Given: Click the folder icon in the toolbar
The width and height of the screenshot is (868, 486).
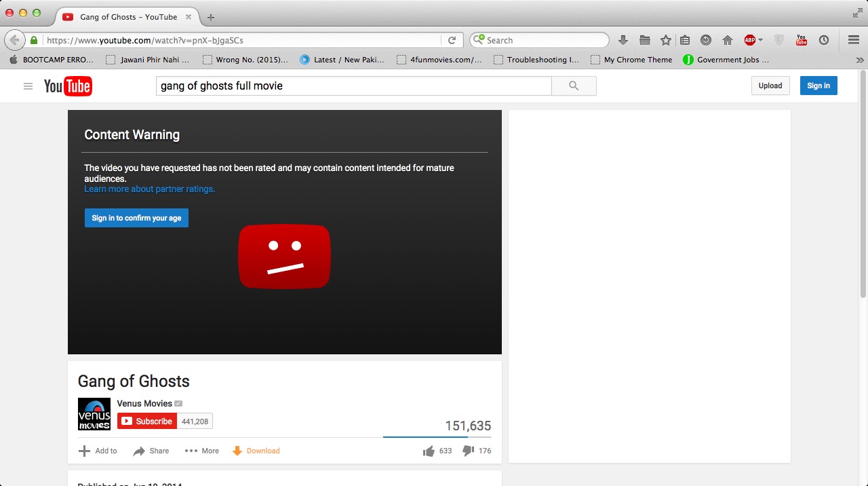Looking at the screenshot, I should click(x=645, y=40).
